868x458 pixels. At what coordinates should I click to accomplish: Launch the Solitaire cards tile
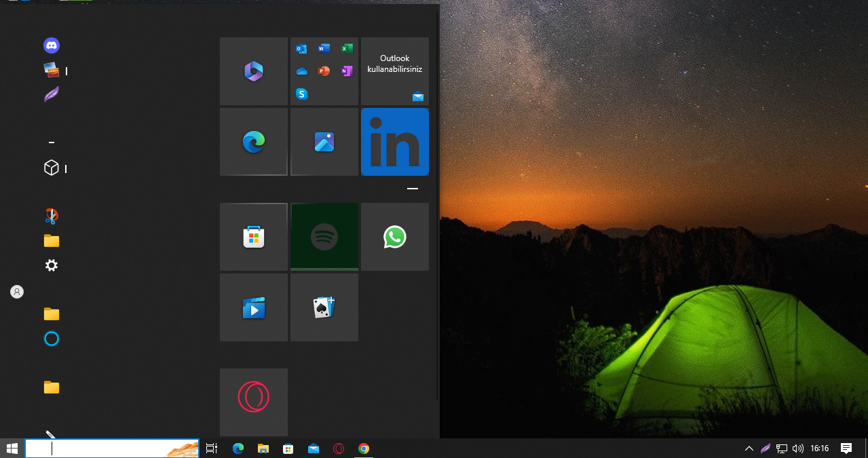pyautogui.click(x=324, y=307)
